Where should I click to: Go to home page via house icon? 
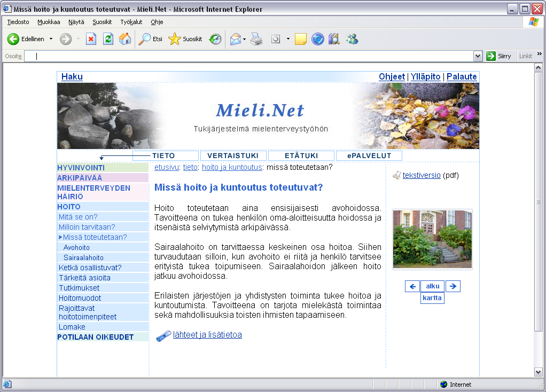[125, 39]
